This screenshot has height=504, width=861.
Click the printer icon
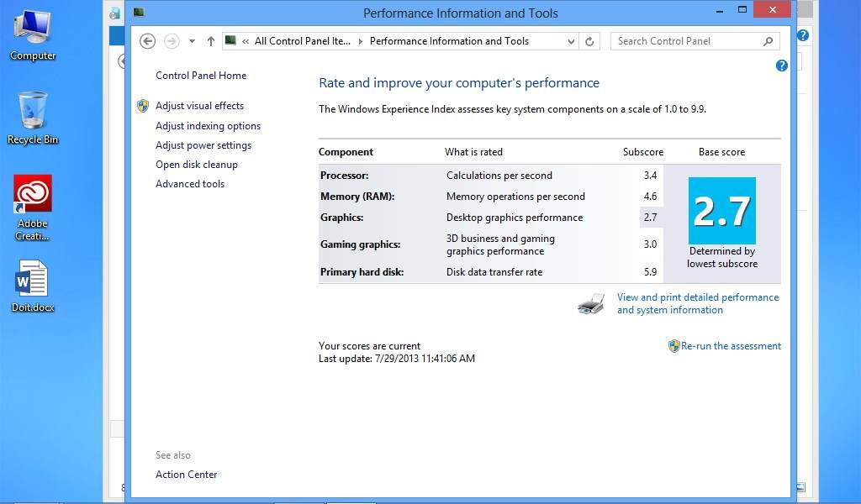click(591, 303)
